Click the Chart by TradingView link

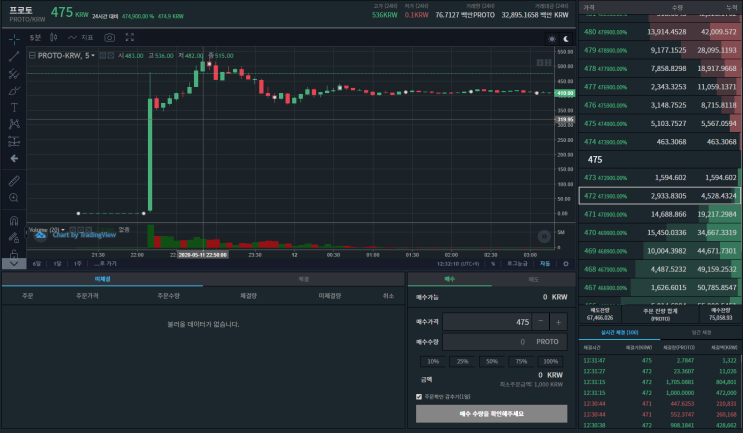(84, 235)
